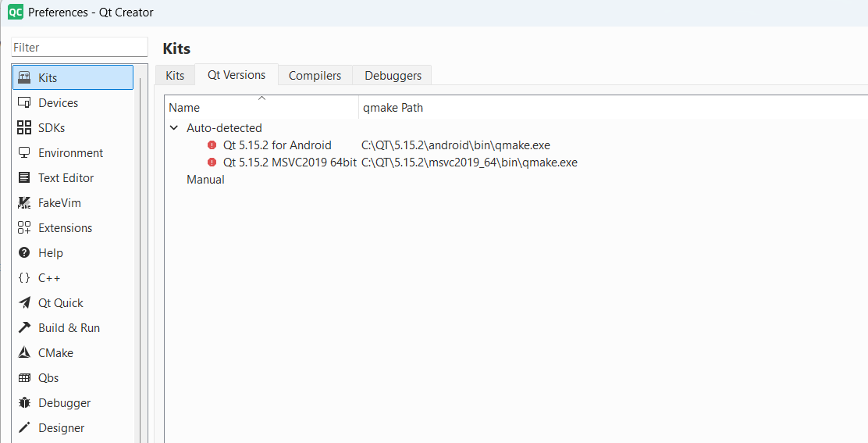
Task: Open the Help question mark icon
Action: tap(24, 253)
